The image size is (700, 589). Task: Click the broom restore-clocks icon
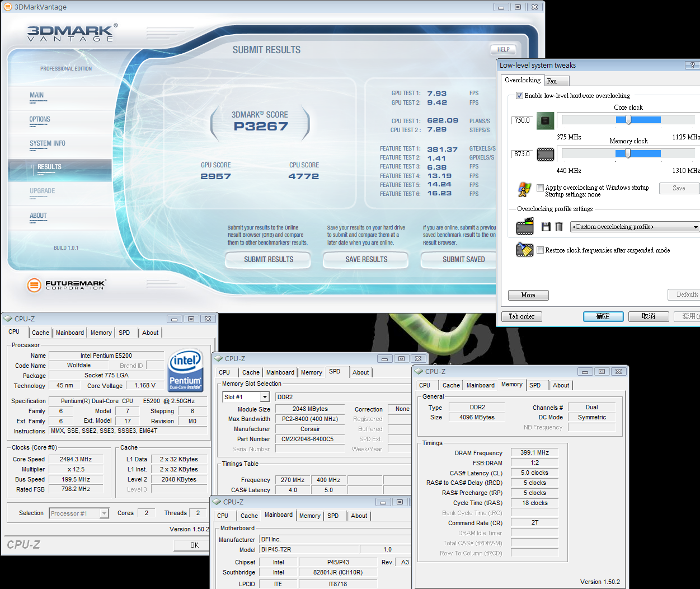[x=525, y=250]
